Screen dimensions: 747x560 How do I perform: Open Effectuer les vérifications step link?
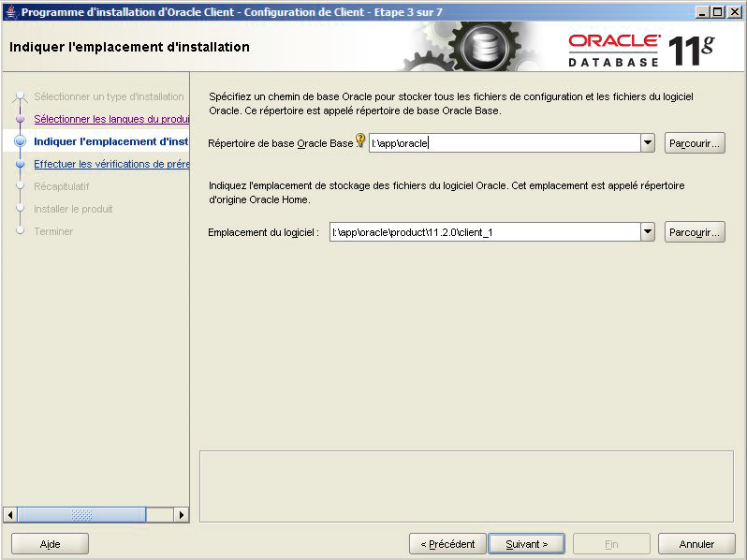111,164
